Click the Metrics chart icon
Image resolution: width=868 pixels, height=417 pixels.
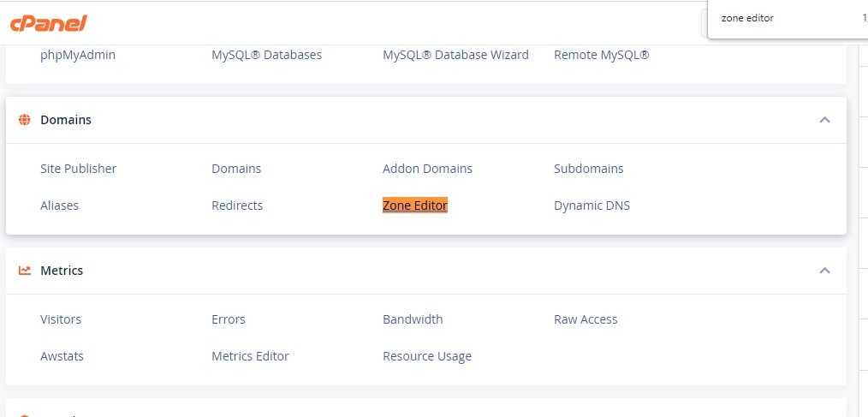[x=25, y=271]
